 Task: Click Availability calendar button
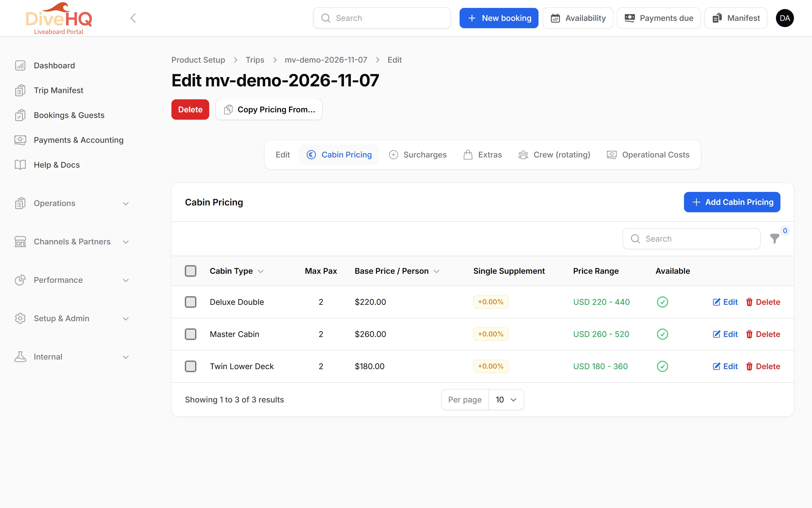click(x=578, y=18)
